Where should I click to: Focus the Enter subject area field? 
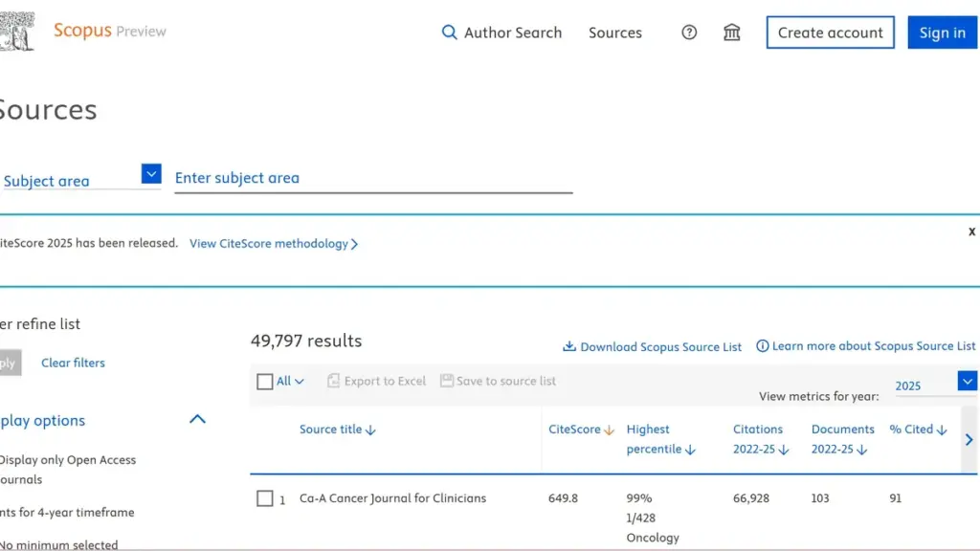click(373, 178)
